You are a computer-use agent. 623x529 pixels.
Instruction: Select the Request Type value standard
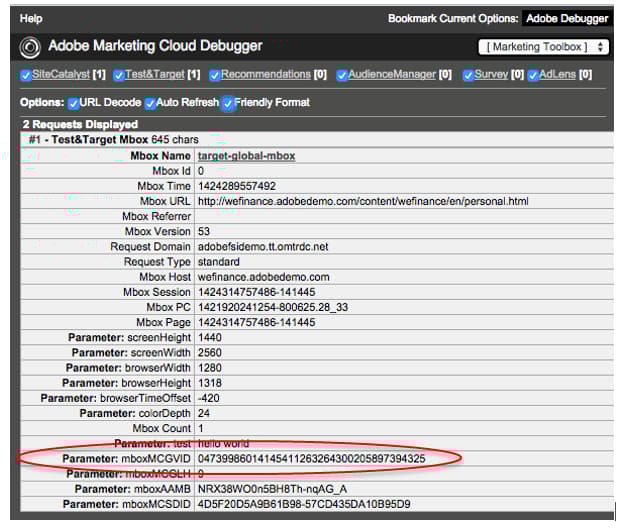(219, 262)
